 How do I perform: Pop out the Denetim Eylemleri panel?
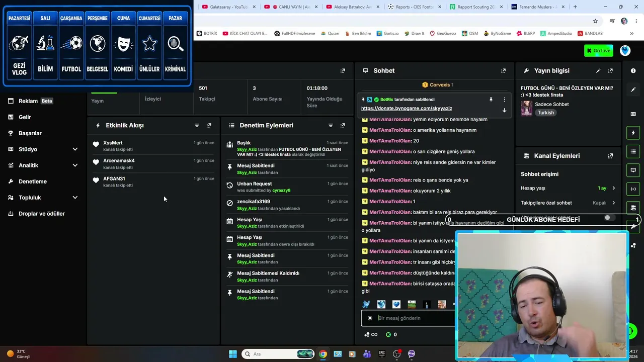pyautogui.click(x=343, y=125)
